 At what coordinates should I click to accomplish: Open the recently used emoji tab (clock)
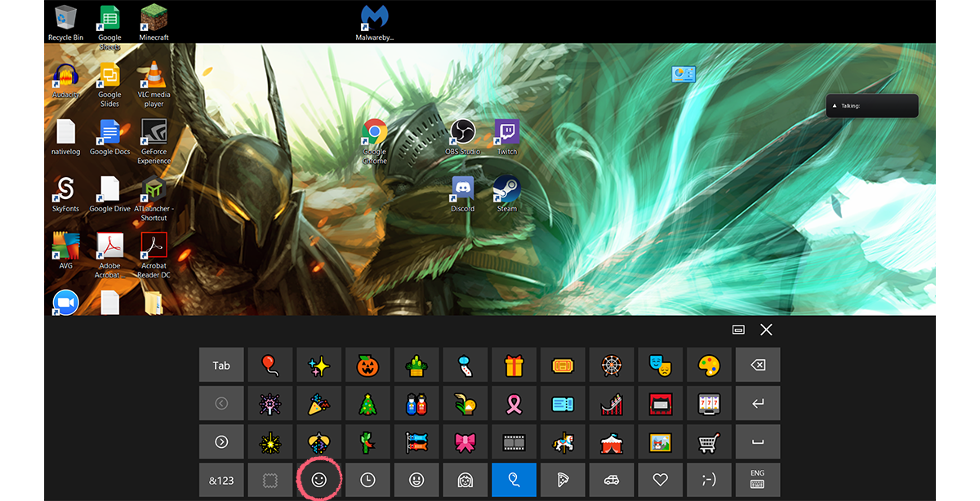pyautogui.click(x=368, y=480)
